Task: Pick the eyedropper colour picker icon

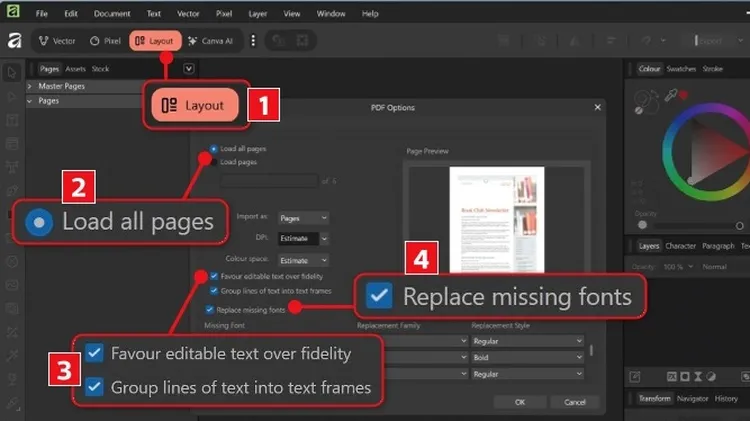Action: point(671,95)
